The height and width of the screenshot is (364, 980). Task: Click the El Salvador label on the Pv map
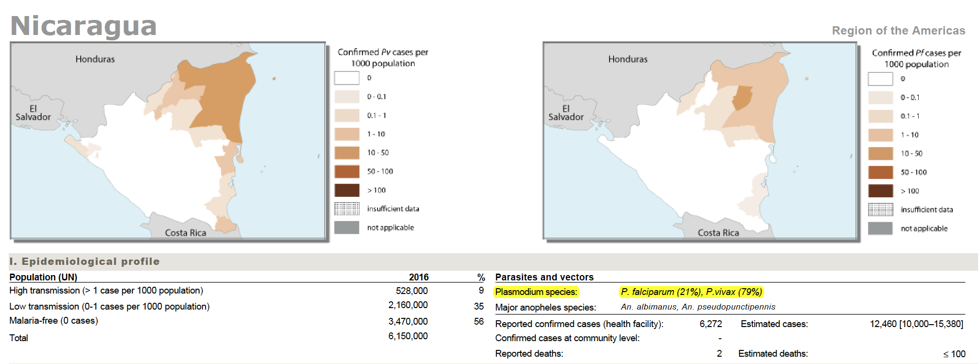click(x=33, y=113)
